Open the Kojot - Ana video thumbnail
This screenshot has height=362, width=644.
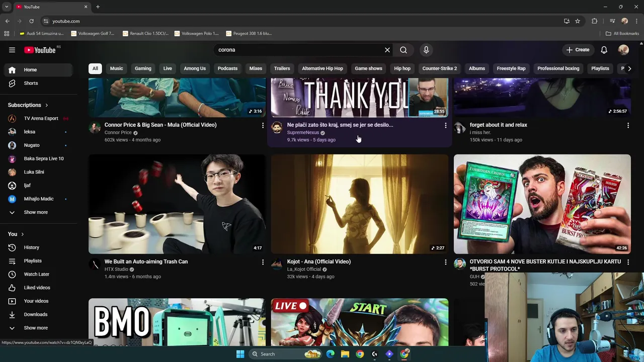pyautogui.click(x=360, y=204)
